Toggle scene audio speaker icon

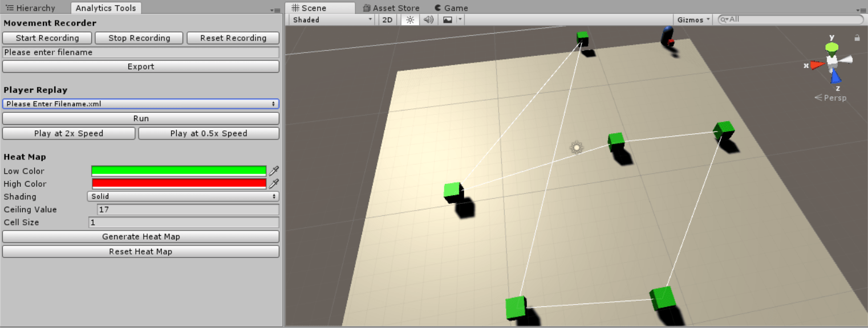pyautogui.click(x=428, y=20)
